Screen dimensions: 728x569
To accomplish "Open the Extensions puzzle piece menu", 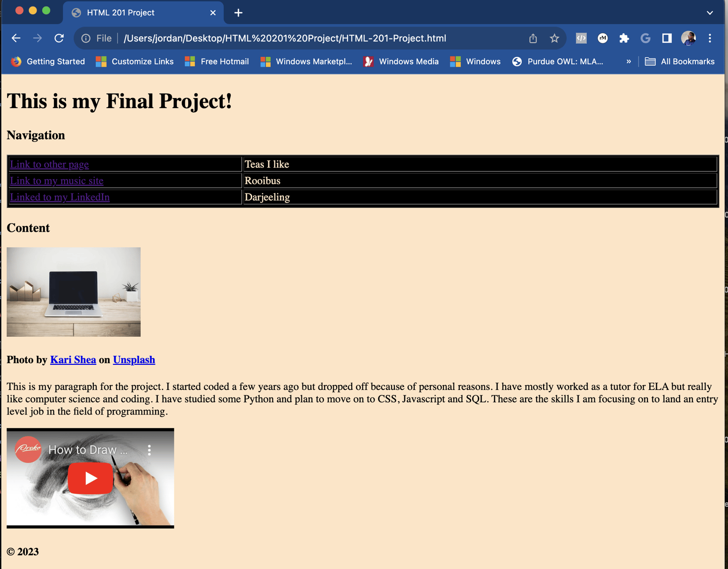I will point(624,38).
